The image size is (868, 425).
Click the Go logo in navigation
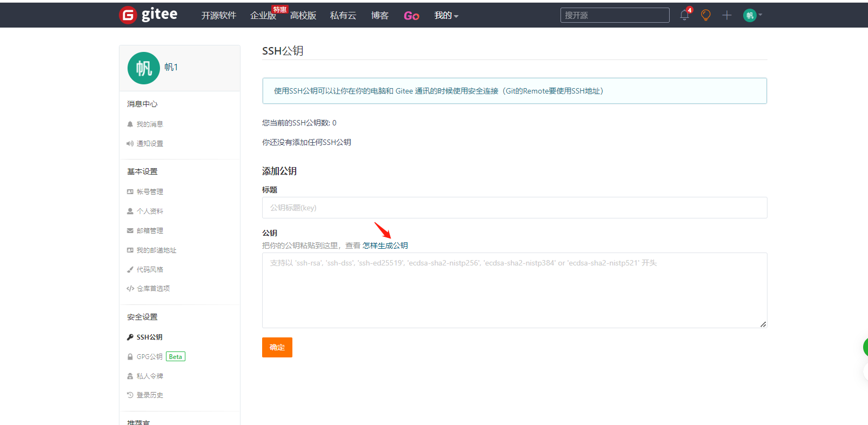click(412, 16)
